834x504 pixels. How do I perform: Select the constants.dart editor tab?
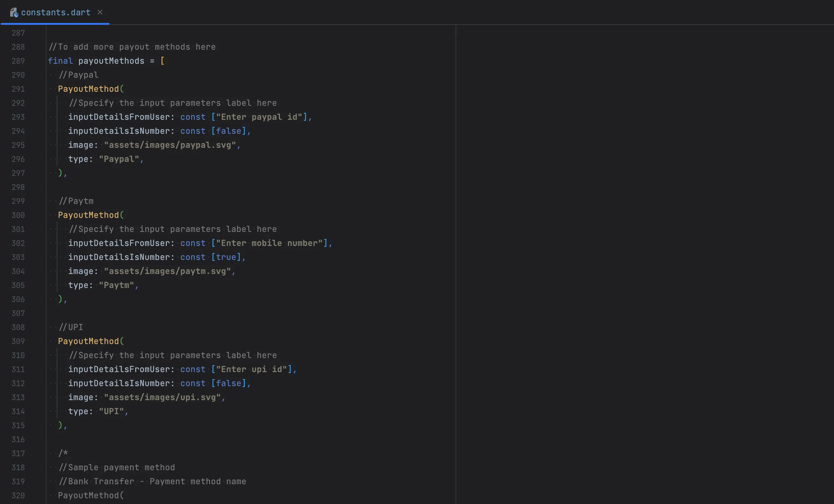pos(55,12)
